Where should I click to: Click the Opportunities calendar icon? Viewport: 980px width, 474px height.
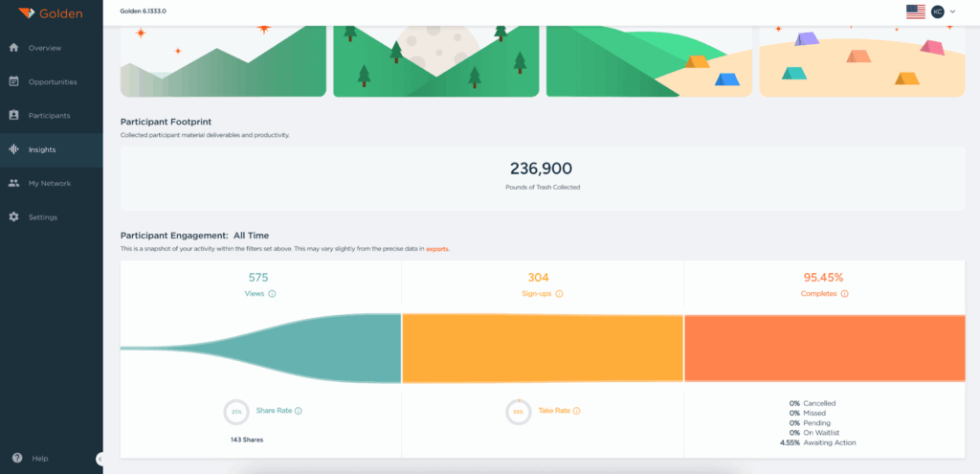point(13,81)
